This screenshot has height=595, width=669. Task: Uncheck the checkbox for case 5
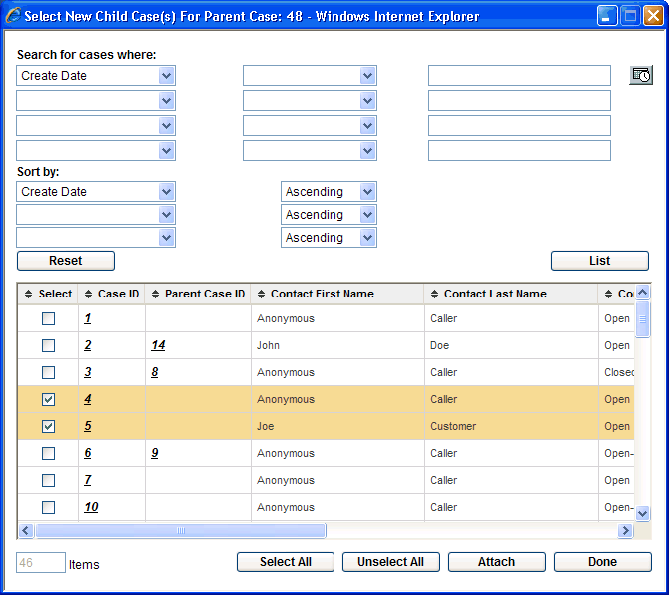(x=48, y=426)
